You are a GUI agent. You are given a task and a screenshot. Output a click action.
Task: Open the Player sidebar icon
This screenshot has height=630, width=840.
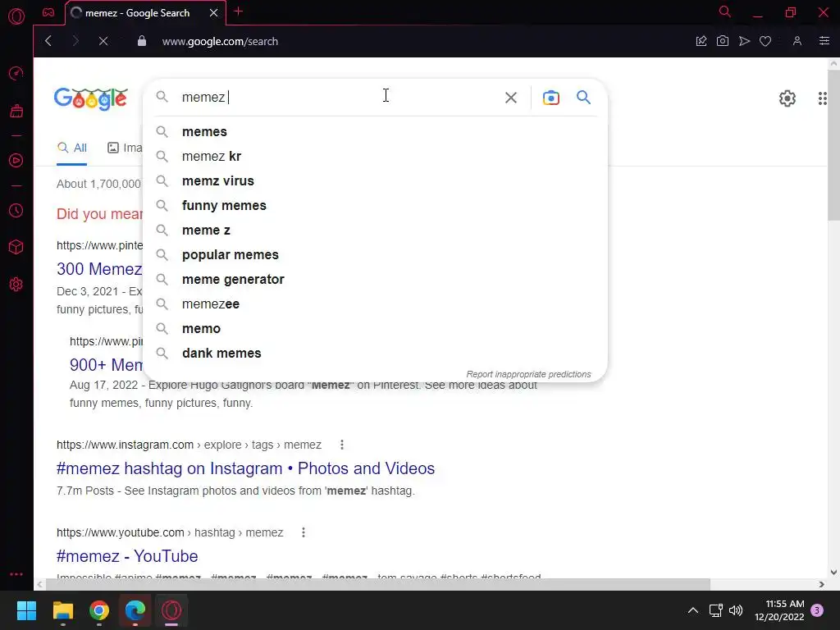[x=16, y=160]
